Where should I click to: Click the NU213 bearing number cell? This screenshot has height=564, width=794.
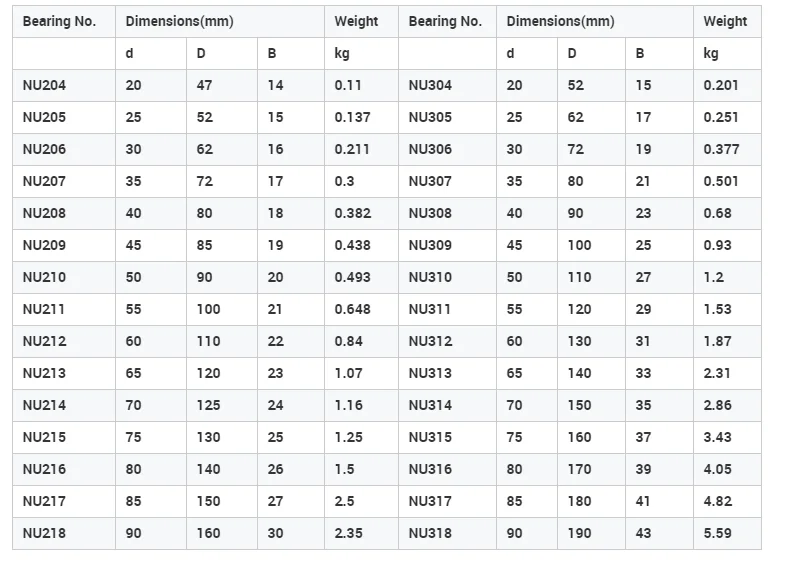pos(44,374)
